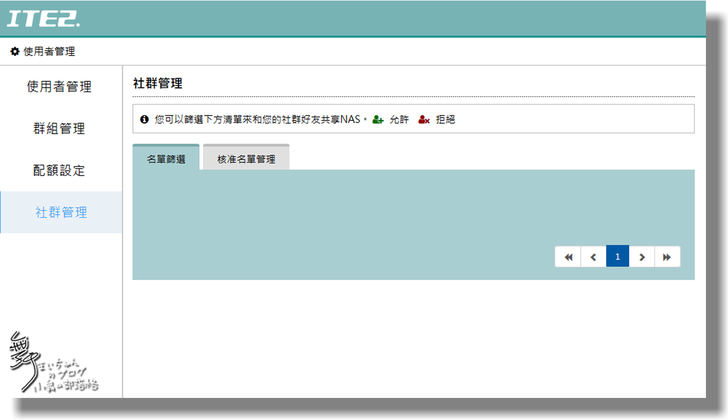728x420 pixels.
Task: Click the 使用者管理 breadcrumb text
Action: click(x=49, y=52)
